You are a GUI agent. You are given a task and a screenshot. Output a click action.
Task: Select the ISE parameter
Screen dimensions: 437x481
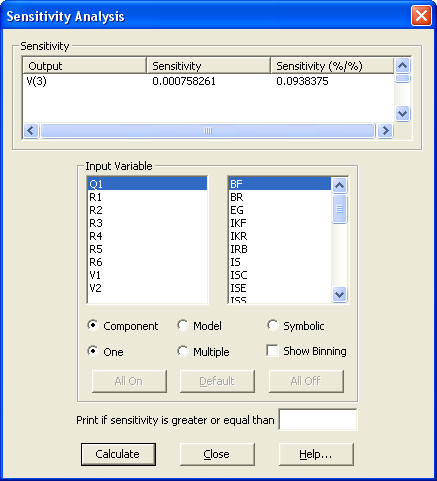(280, 288)
